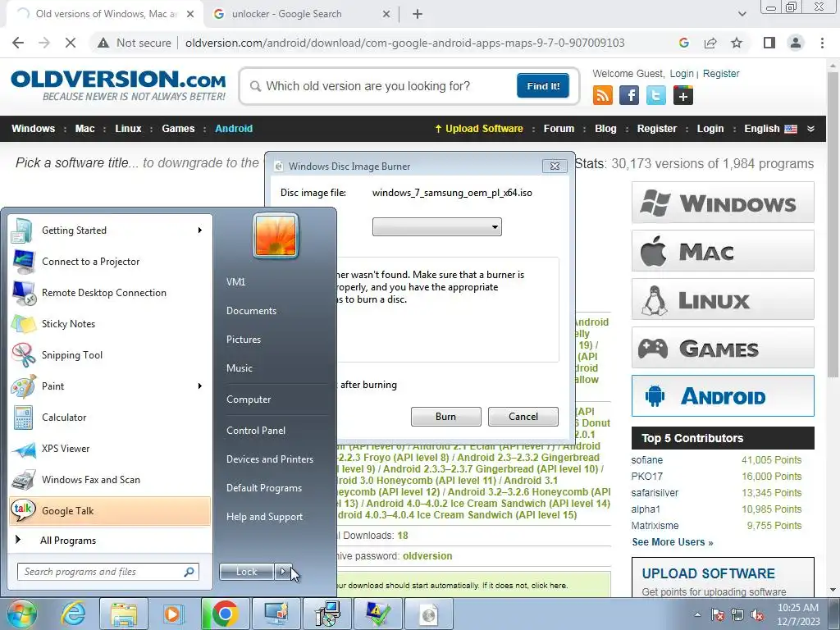Expand the Paint jump list arrow

pyautogui.click(x=200, y=386)
